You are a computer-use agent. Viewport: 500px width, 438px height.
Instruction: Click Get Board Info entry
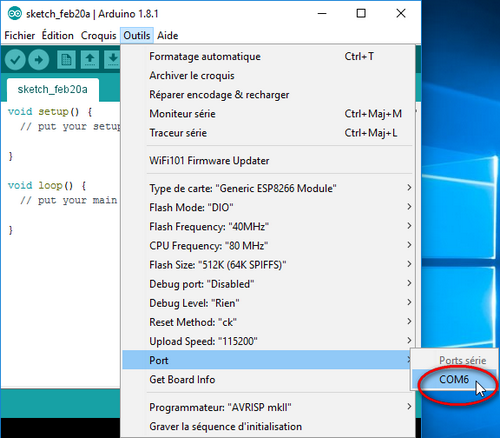(268, 380)
